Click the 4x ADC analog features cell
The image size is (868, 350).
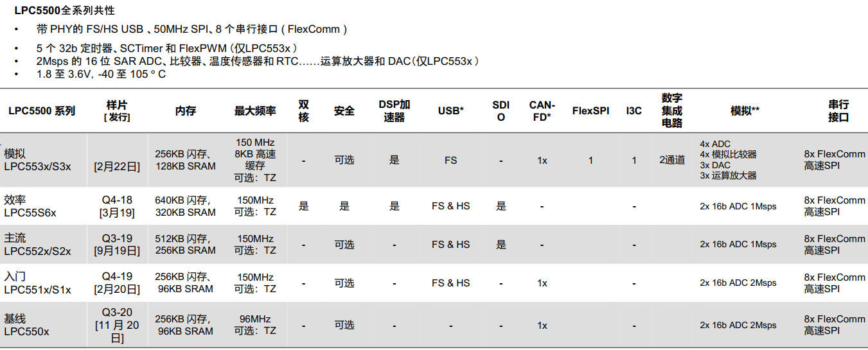coord(728,160)
